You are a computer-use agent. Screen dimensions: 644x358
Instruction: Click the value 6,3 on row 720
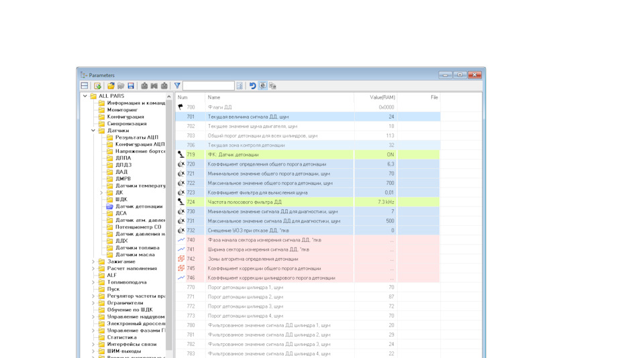click(x=390, y=164)
